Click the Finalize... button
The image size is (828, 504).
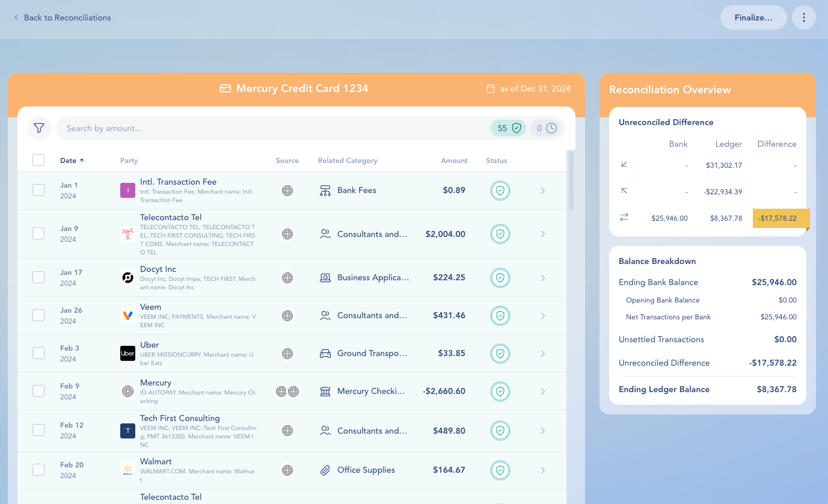[x=753, y=17]
